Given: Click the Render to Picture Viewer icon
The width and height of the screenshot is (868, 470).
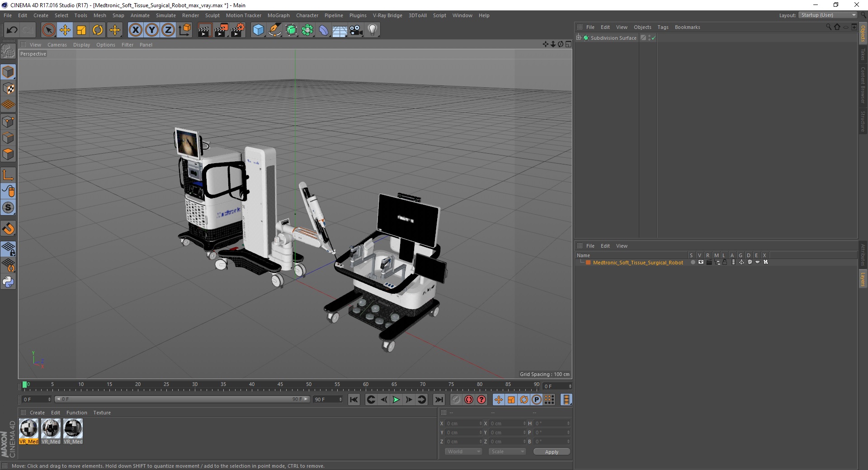Looking at the screenshot, I should [x=221, y=30].
